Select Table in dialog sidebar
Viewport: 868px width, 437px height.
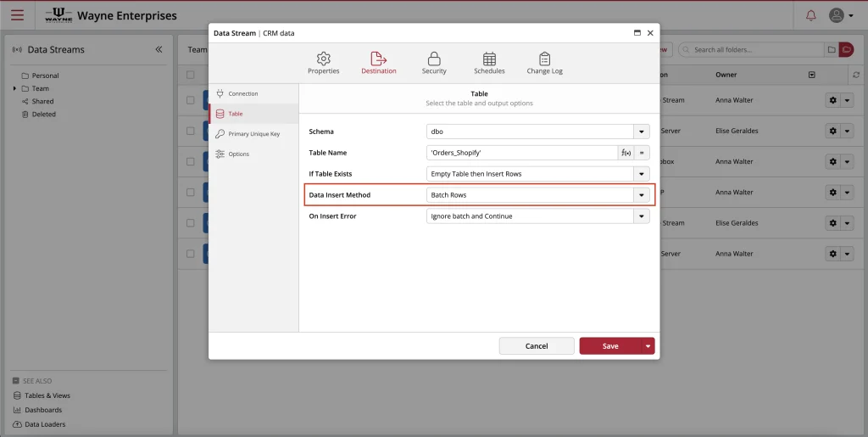click(x=253, y=114)
